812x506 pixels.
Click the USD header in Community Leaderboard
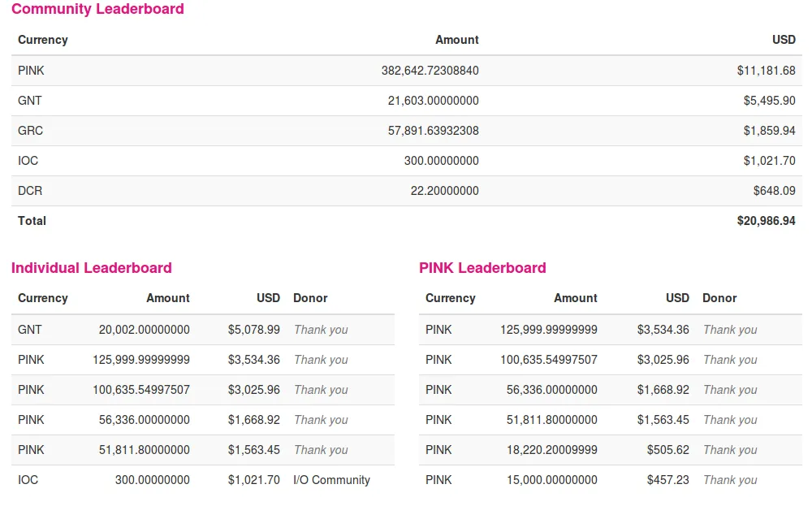tap(784, 40)
